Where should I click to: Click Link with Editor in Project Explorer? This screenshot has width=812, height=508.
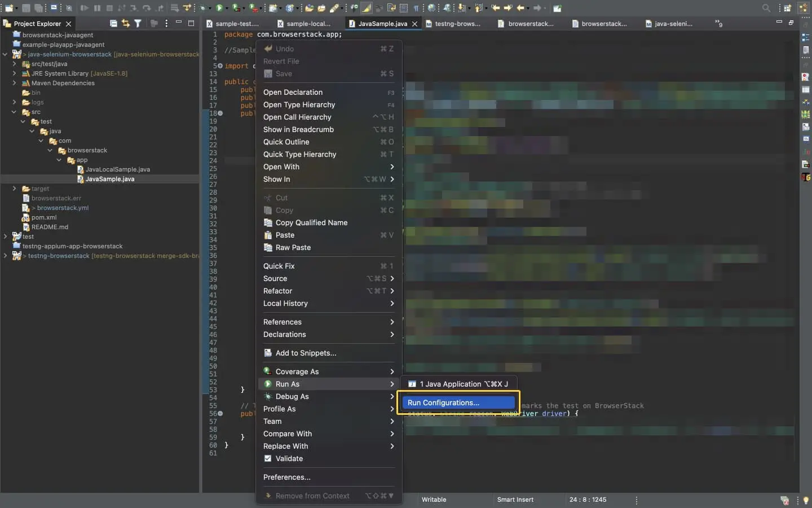126,24
